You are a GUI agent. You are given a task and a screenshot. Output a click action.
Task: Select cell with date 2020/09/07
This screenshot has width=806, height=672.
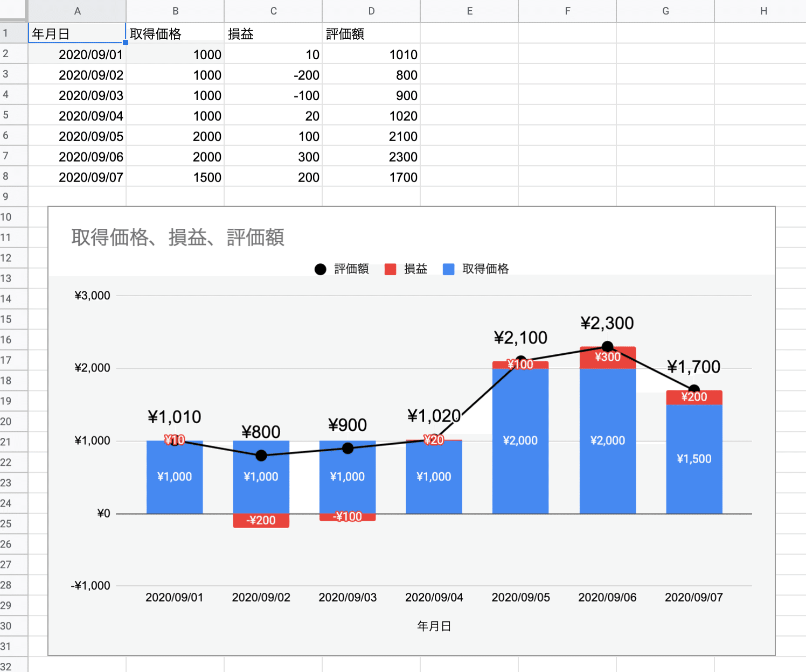pos(77,177)
